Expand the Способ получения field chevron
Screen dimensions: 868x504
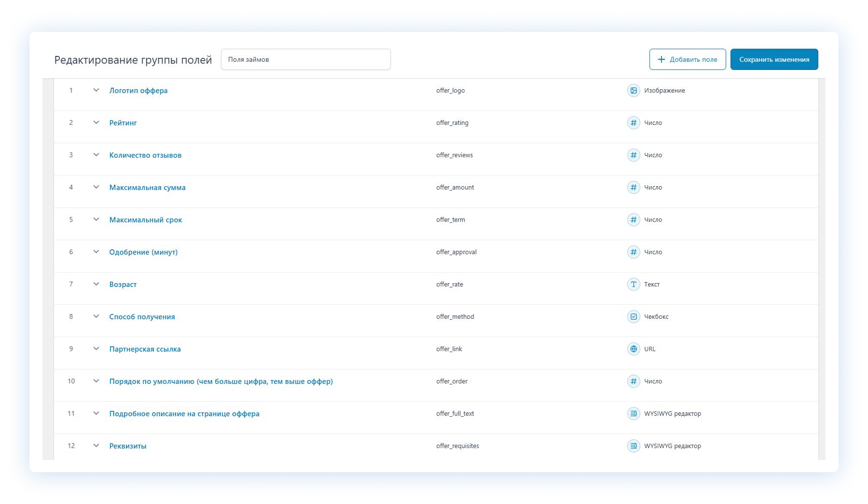click(x=96, y=316)
